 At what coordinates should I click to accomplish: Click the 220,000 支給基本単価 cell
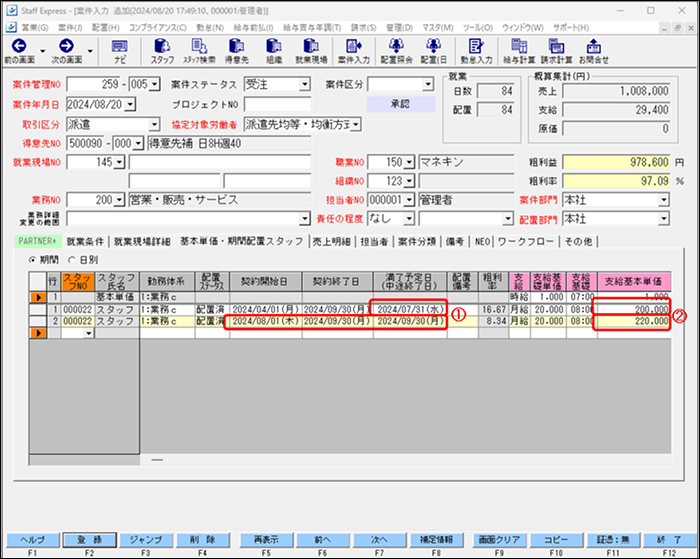point(634,321)
